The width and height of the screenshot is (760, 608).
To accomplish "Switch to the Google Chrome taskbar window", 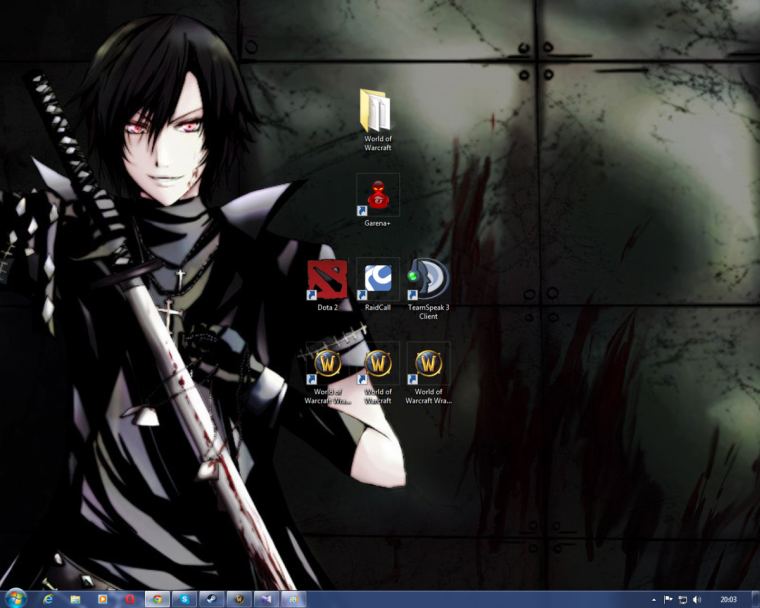I will point(156,599).
